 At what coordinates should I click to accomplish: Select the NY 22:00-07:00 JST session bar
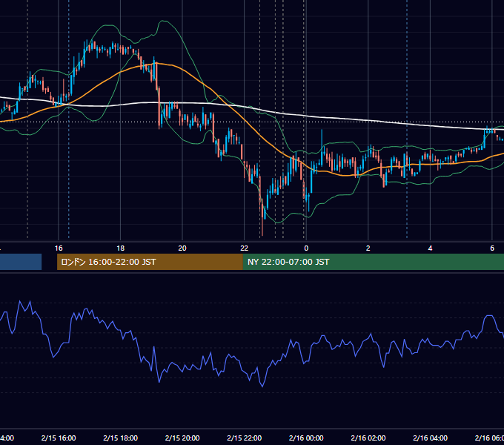(x=373, y=262)
